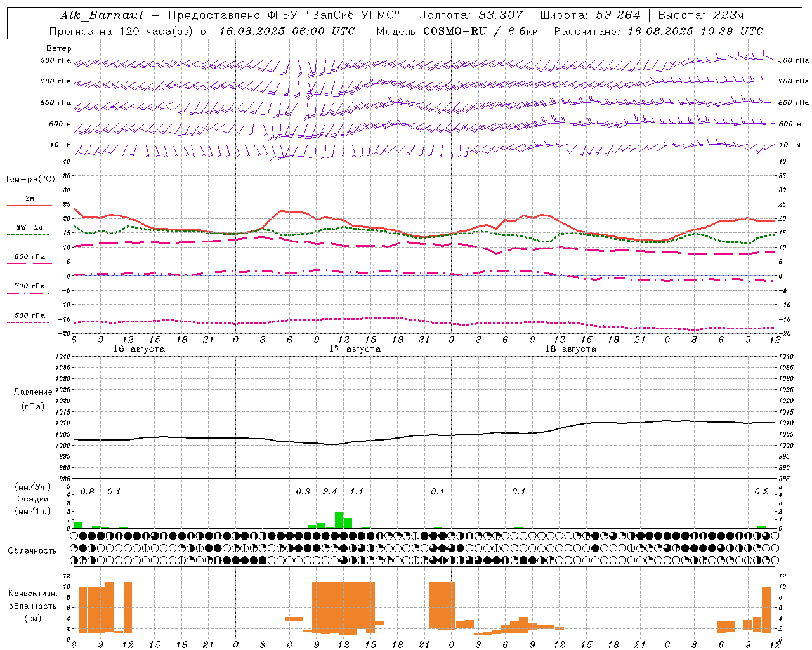Click the 'Облачность' cloud cover label
Viewport: 812px width, 650px height.
tap(32, 551)
